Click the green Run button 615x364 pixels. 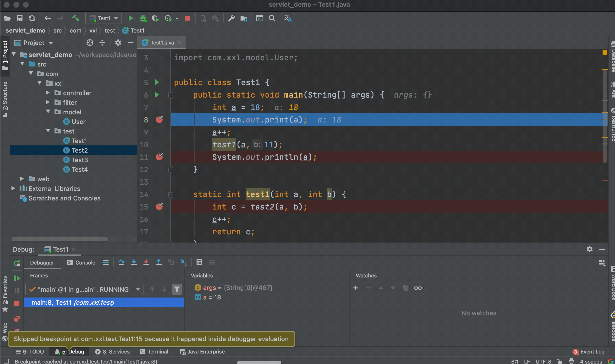coord(131,18)
